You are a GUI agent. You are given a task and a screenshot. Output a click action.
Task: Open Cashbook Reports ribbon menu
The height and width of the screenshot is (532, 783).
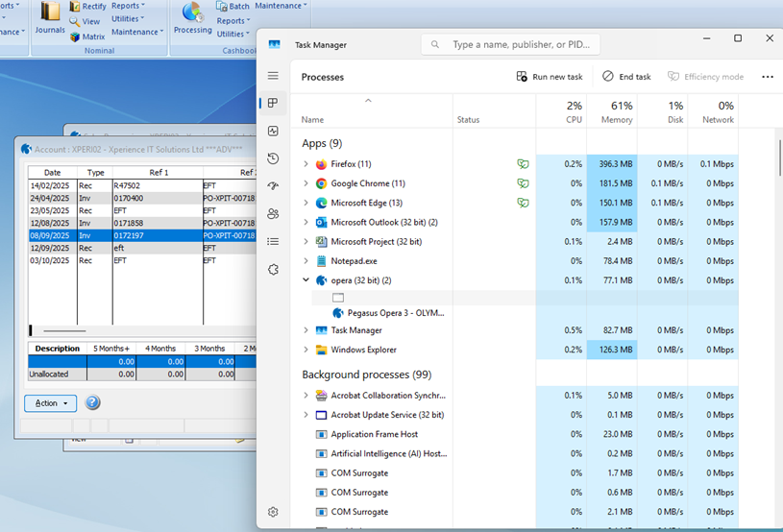[233, 21]
